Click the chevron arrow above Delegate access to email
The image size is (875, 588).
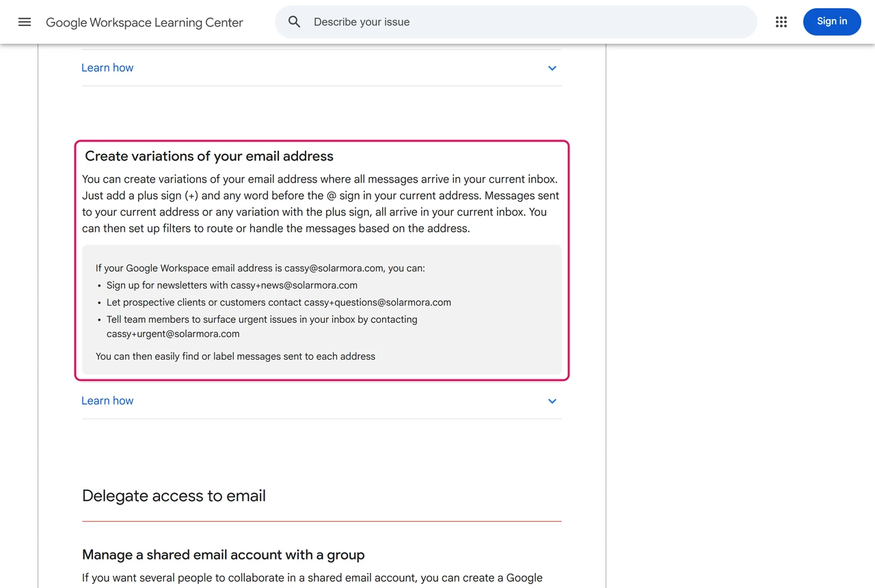pos(552,401)
